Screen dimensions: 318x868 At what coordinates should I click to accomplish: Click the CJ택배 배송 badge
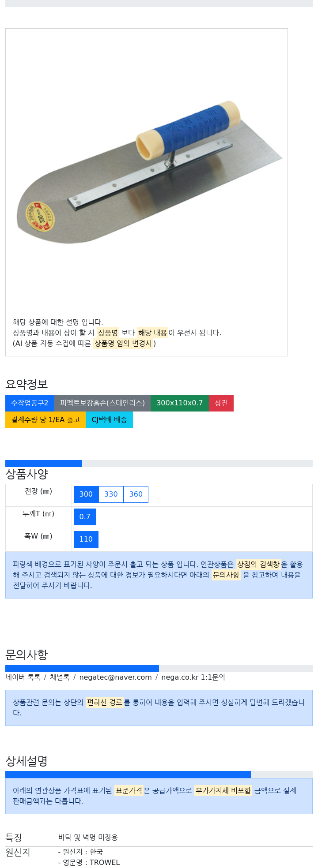point(109,420)
